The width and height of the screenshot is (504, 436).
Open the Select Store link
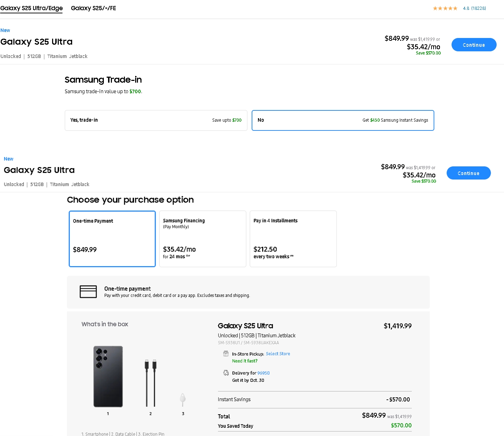point(278,354)
